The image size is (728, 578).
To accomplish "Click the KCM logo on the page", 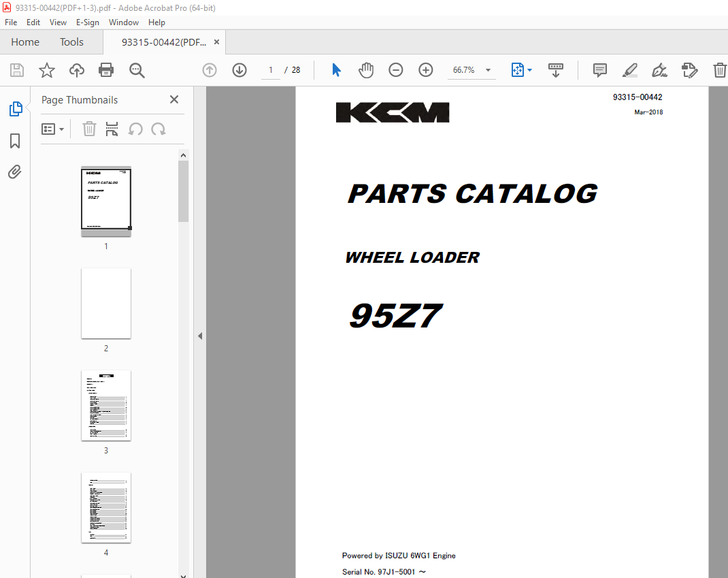I will click(x=393, y=112).
